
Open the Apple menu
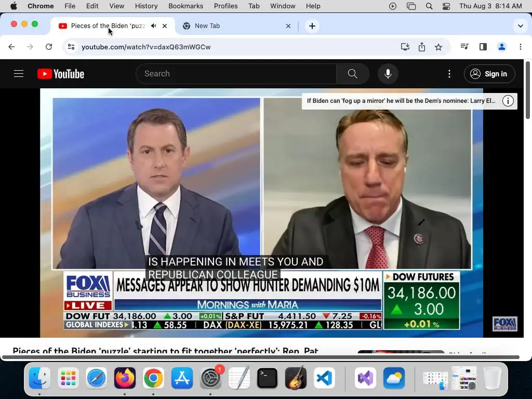click(x=14, y=6)
